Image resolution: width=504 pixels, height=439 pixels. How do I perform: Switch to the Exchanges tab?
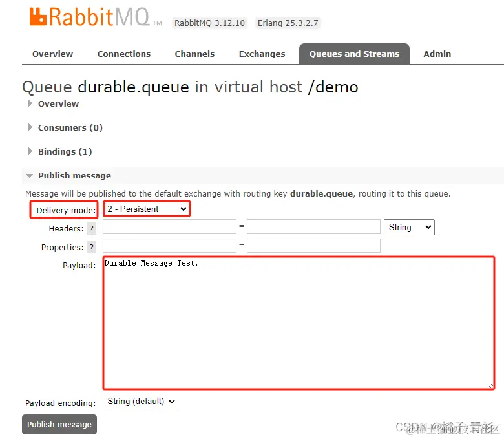(x=262, y=54)
